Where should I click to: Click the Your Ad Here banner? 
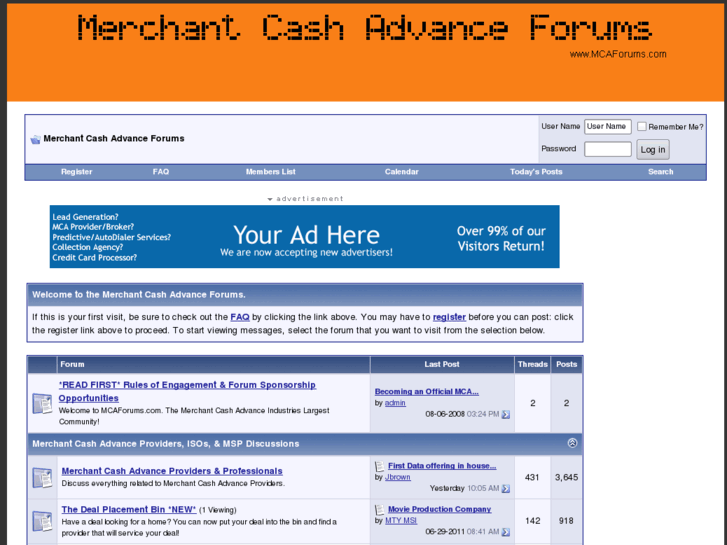[305, 237]
